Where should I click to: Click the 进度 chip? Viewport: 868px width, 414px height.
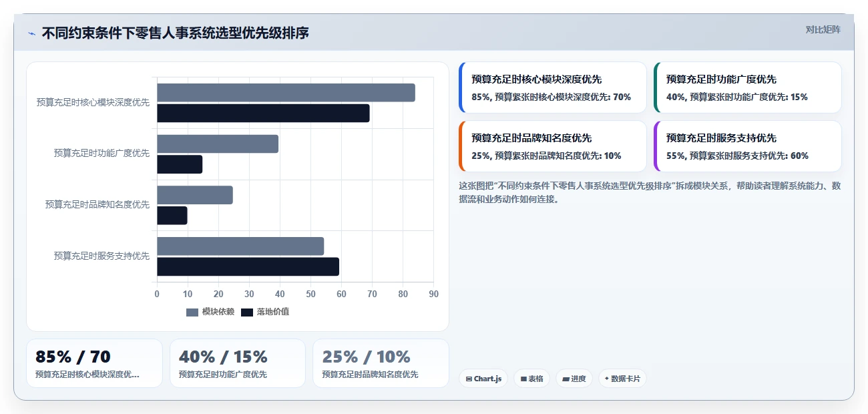tap(574, 379)
